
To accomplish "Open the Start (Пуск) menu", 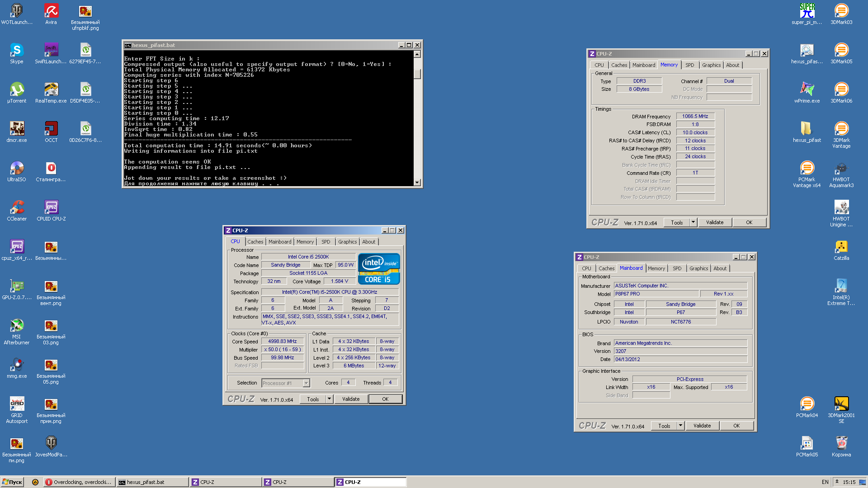I will point(13,482).
